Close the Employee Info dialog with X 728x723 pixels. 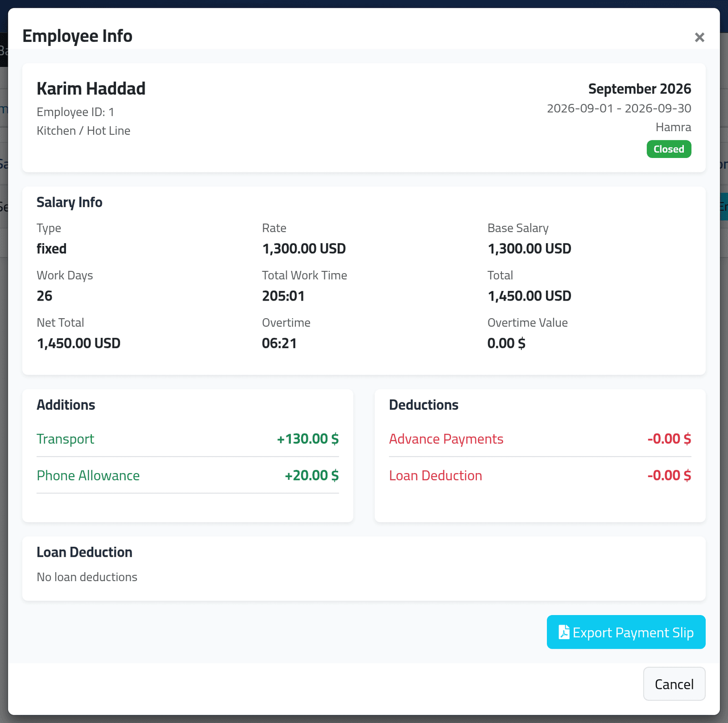(x=699, y=37)
